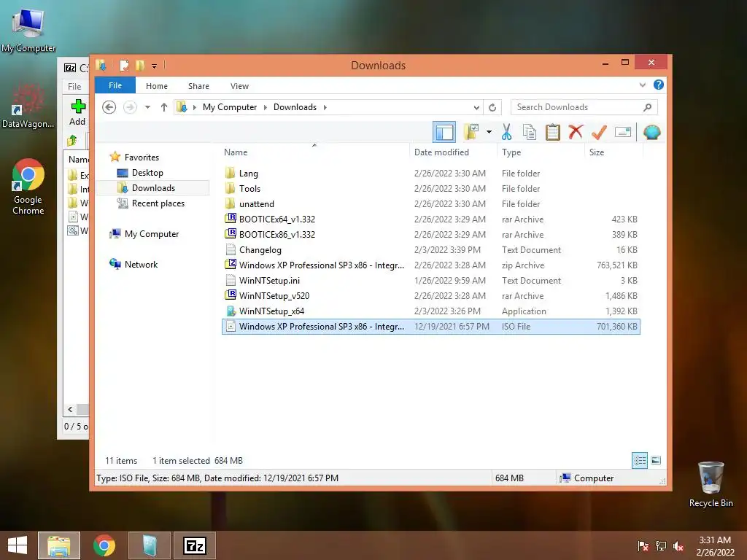
Task: Switch to the Share ribbon tab
Action: click(198, 86)
